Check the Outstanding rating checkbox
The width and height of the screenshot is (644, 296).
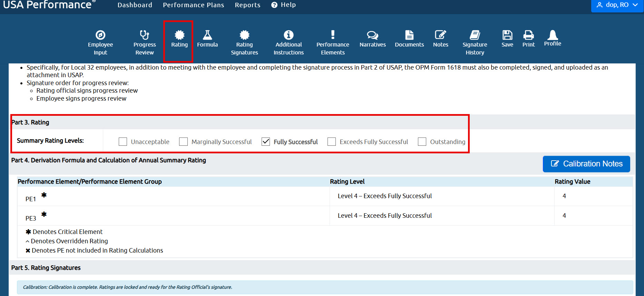pos(422,142)
